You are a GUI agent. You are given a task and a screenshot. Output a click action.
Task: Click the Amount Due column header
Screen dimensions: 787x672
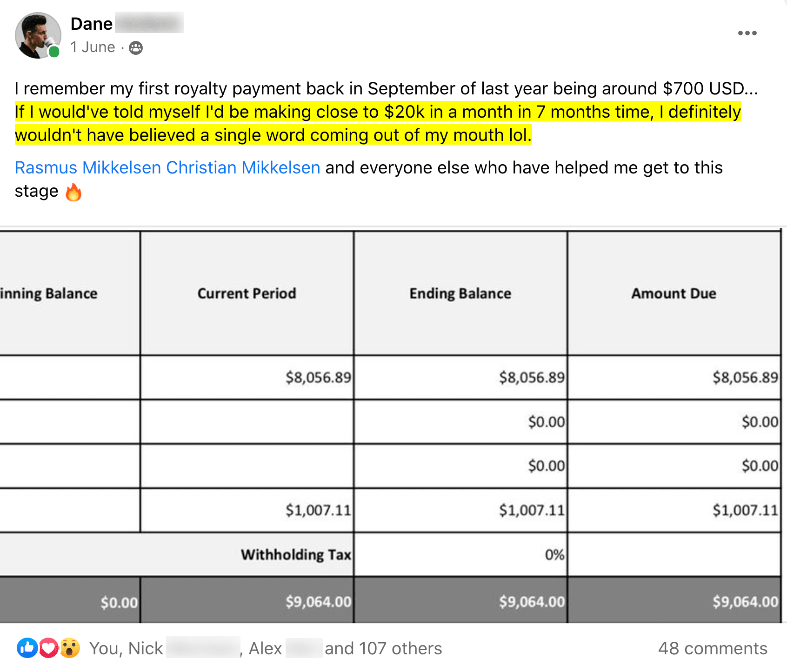[674, 293]
